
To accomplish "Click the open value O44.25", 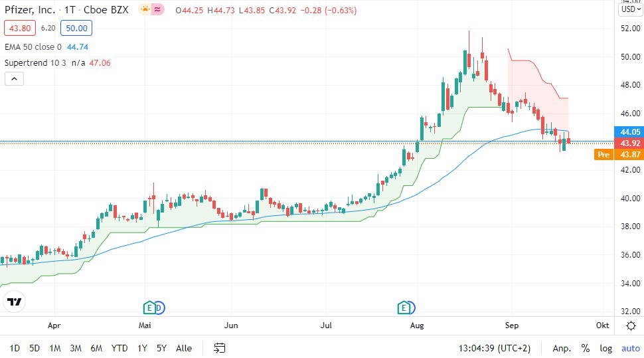I will [x=189, y=10].
